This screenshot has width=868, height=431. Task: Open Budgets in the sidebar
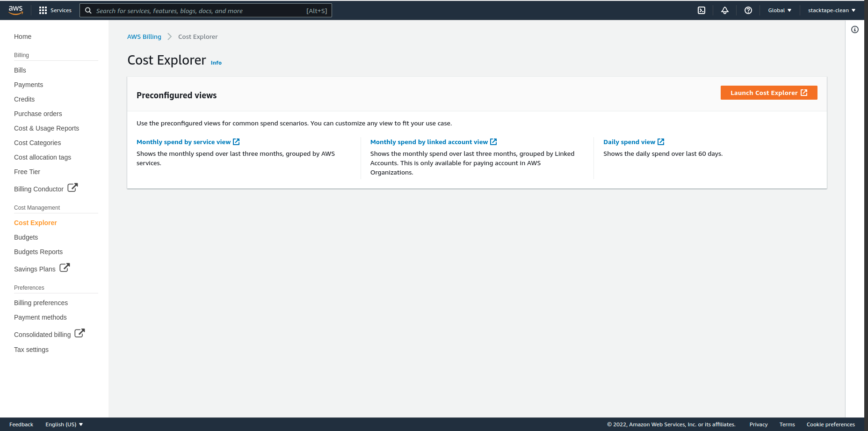point(26,237)
